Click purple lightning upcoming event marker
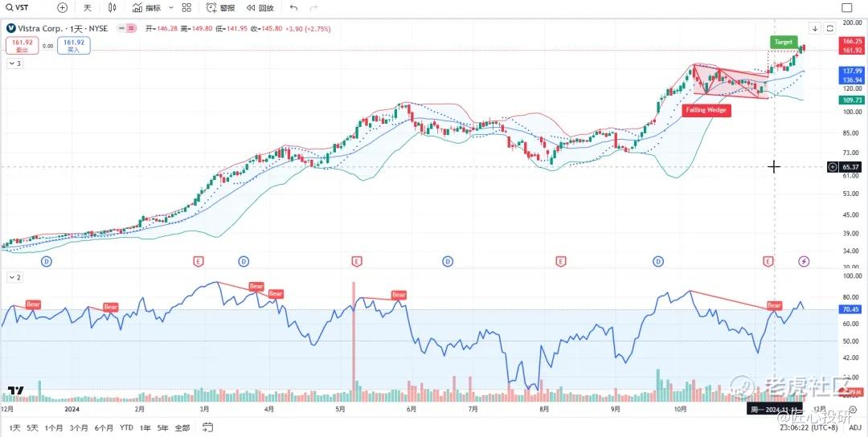Screen dimensions: 868x437 tap(804, 261)
